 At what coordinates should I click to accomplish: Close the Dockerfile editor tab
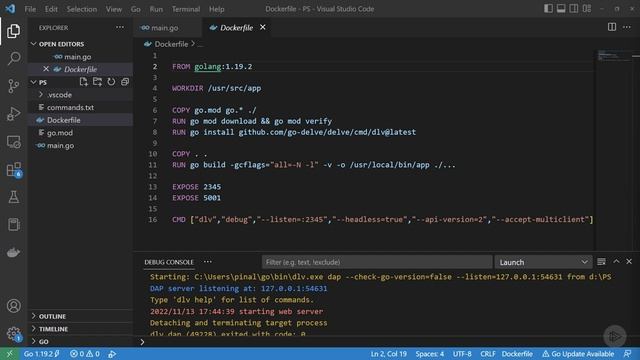[x=263, y=27]
